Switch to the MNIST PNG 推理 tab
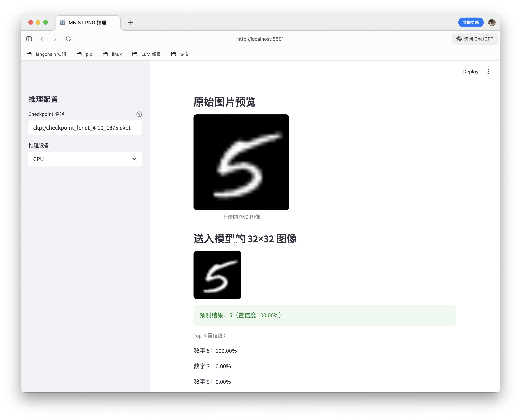The width and height of the screenshot is (521, 420). (87, 23)
